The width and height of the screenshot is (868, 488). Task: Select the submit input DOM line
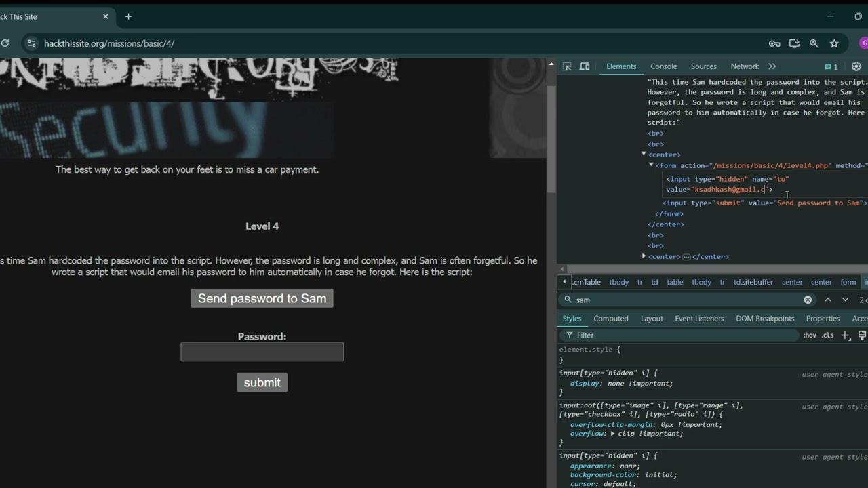click(x=765, y=203)
